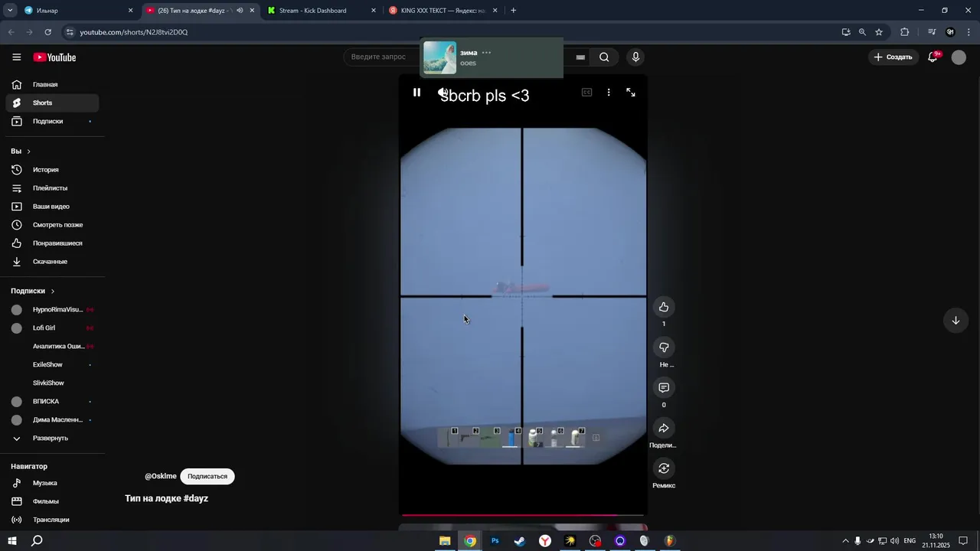980x551 pixels.
Task: Toggle Shorts subtitles CC button
Action: (x=587, y=93)
